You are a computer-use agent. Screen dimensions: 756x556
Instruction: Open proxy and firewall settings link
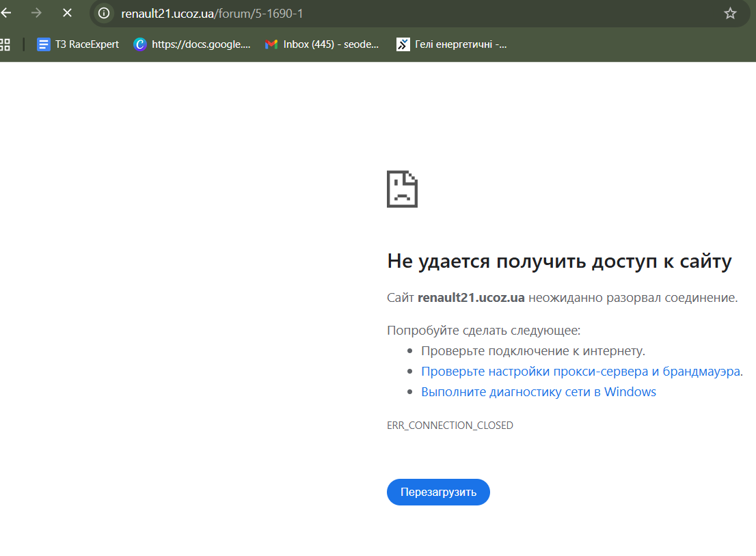(582, 372)
